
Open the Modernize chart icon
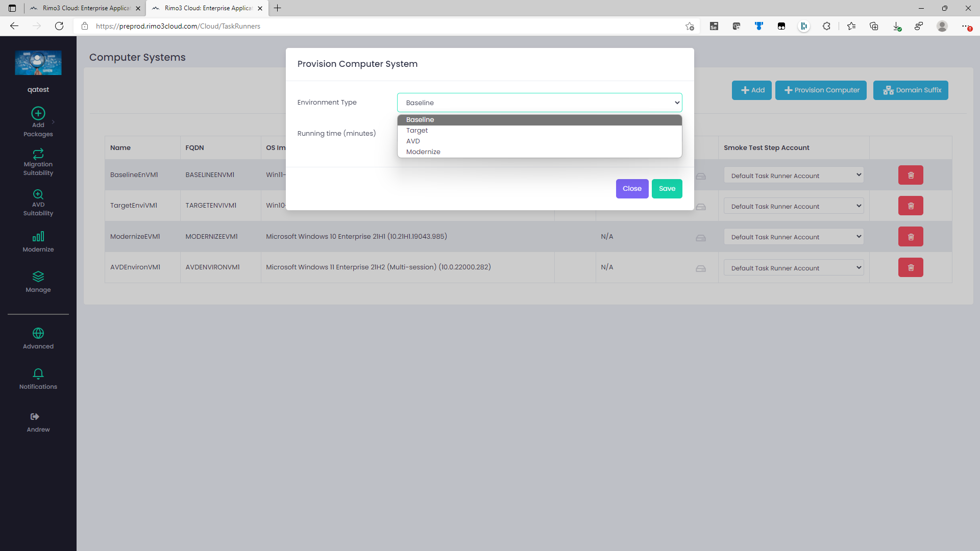point(38,236)
